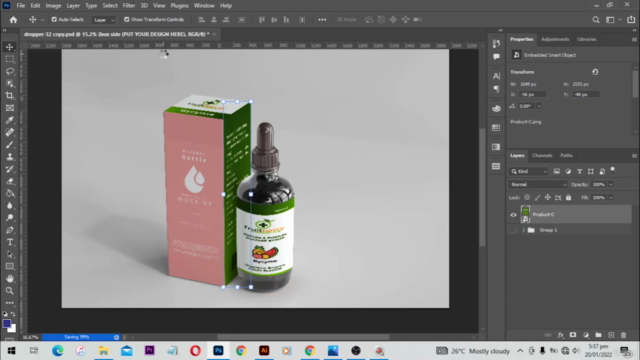Select the Move tool
This screenshot has width=640, height=360.
click(x=10, y=47)
